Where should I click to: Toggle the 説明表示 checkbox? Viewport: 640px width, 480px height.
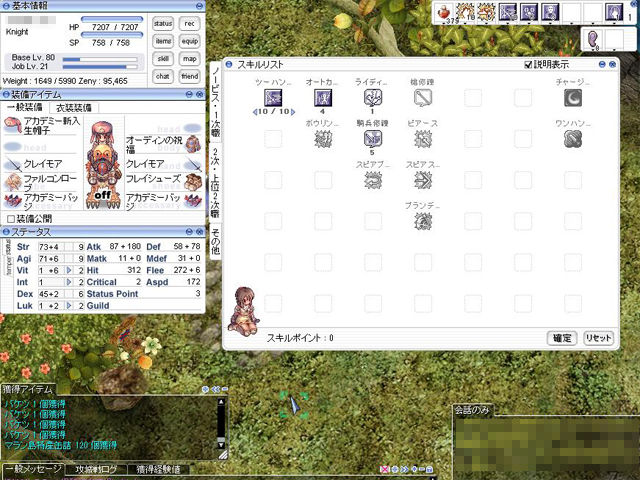[528, 64]
